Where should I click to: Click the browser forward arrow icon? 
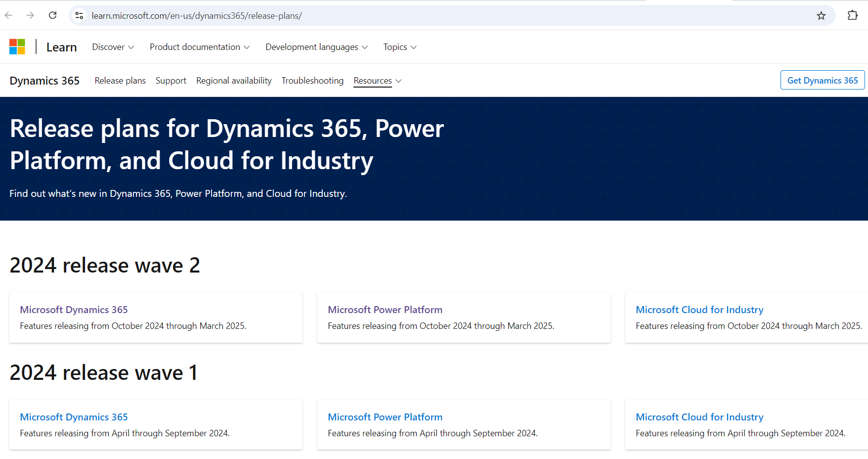click(x=30, y=15)
